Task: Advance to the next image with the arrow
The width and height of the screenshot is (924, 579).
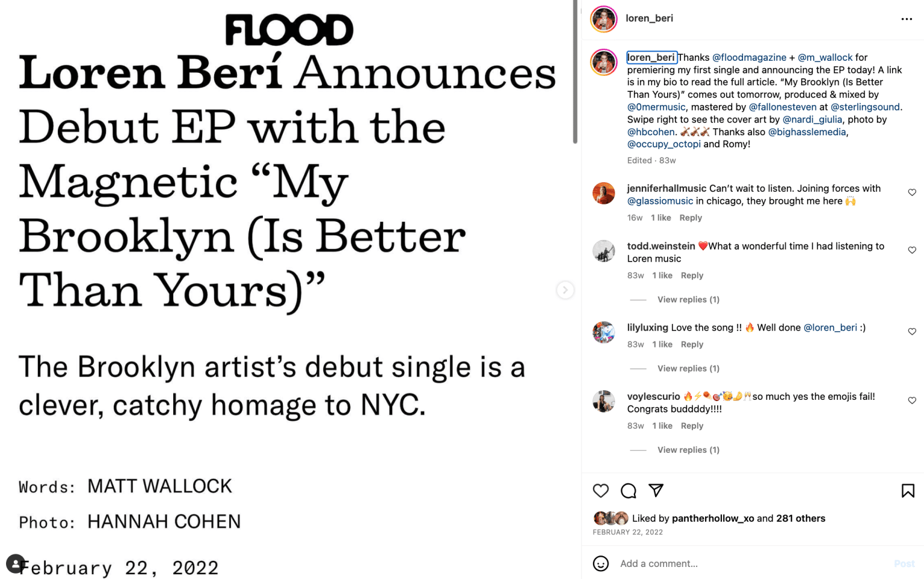Action: click(565, 290)
